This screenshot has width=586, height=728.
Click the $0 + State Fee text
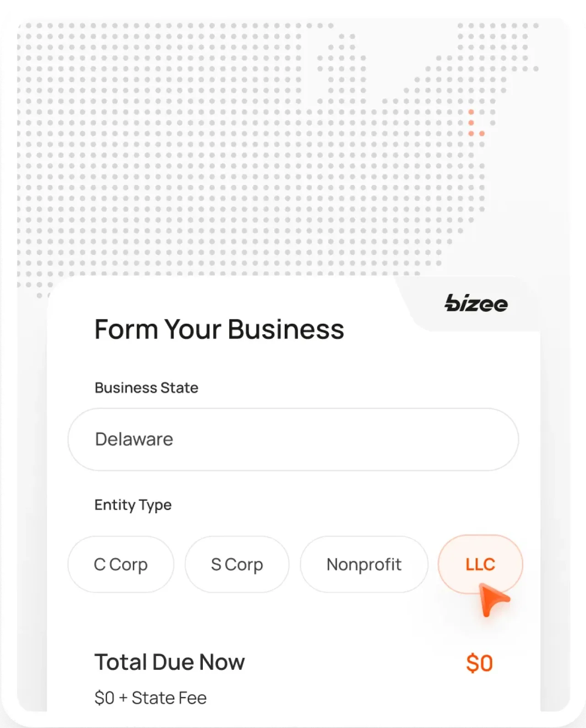pos(151,697)
